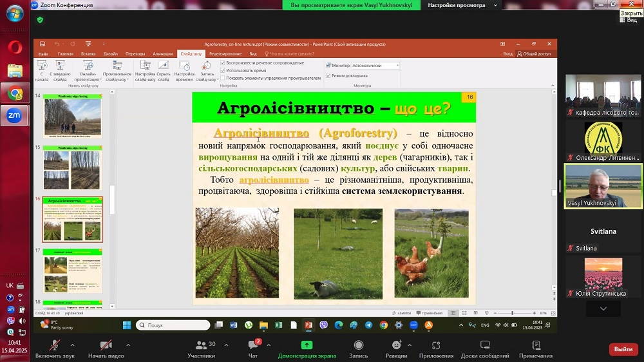
Task: Open Участники participants panel
Action: 201,349
